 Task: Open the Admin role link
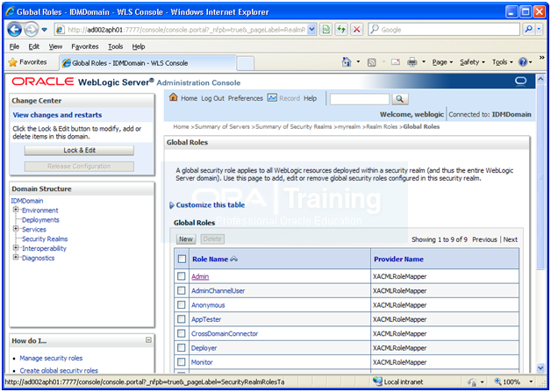[200, 277]
